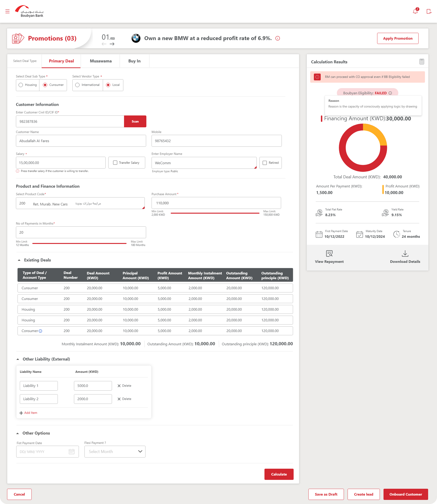The width and height of the screenshot is (437, 504).
Task: Switch to the Musawama tab
Action: point(100,61)
